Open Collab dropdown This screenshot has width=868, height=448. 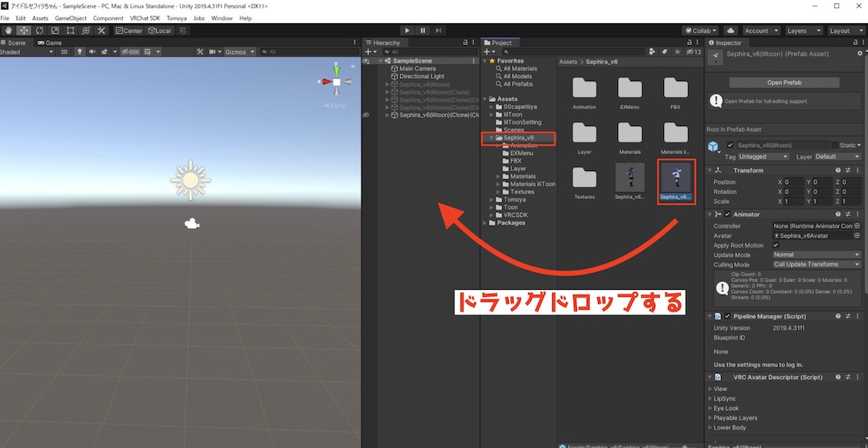click(x=701, y=31)
